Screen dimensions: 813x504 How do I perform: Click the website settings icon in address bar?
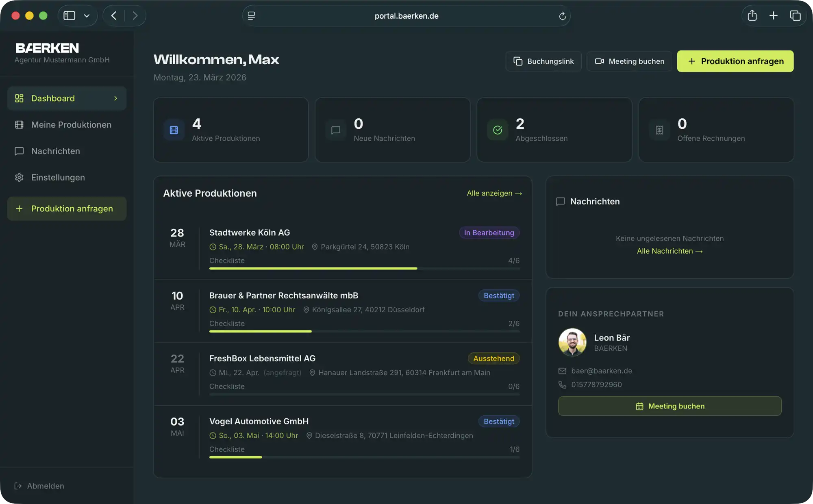(251, 16)
